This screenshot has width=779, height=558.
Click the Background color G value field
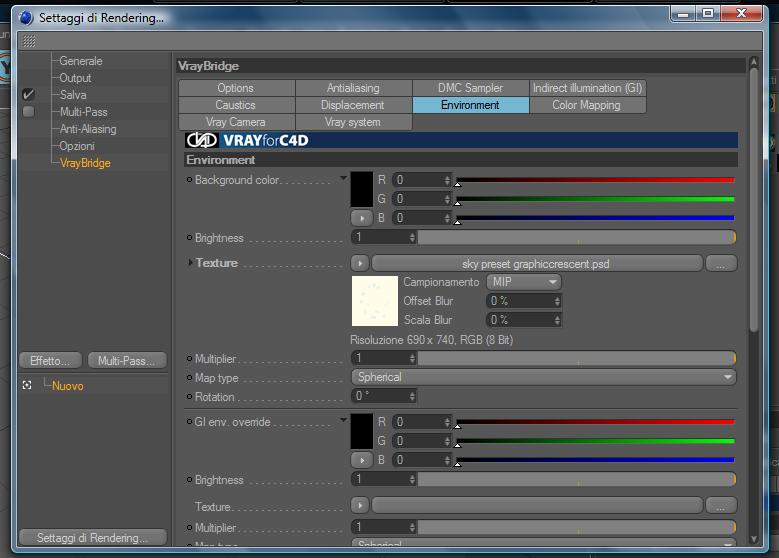(x=418, y=199)
